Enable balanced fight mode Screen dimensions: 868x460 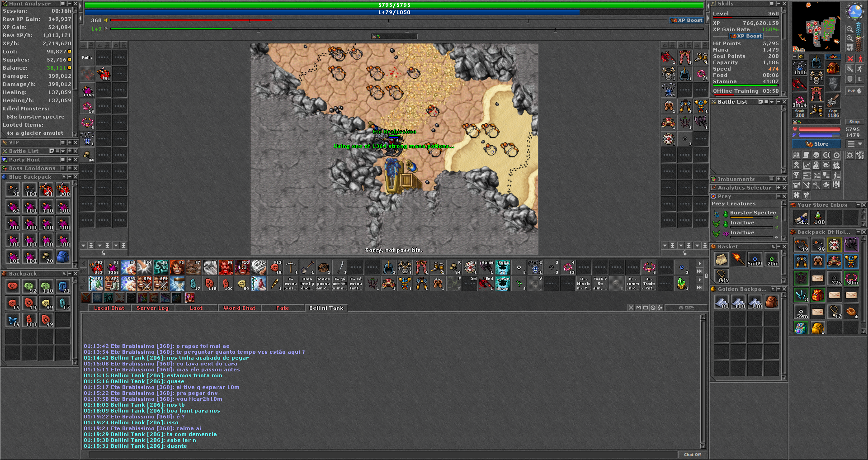(850, 69)
